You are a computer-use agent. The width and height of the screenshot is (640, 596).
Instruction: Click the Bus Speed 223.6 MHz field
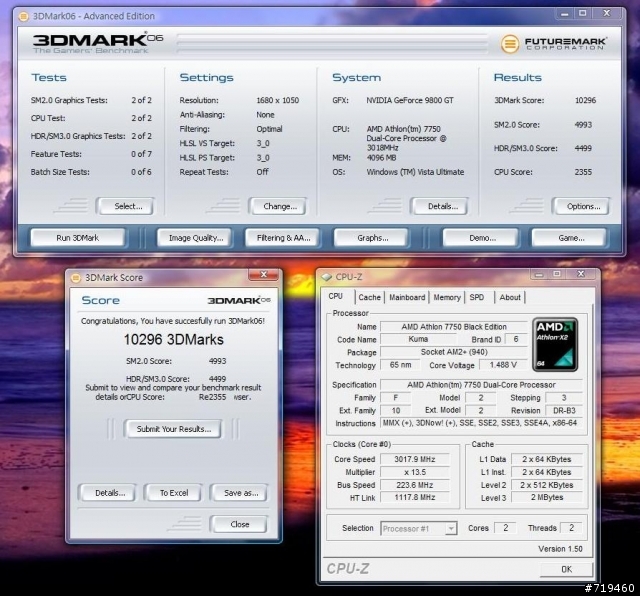coord(415,485)
